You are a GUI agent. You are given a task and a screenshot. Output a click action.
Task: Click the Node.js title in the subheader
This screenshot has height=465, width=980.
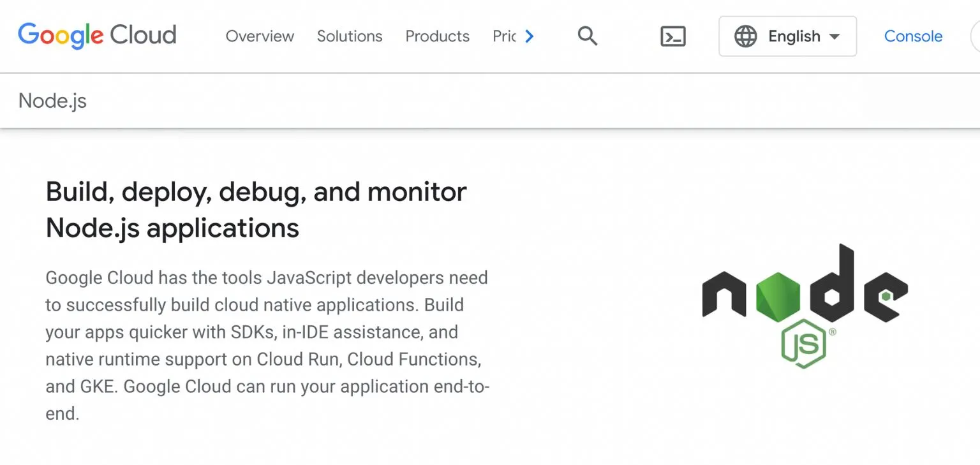coord(52,101)
